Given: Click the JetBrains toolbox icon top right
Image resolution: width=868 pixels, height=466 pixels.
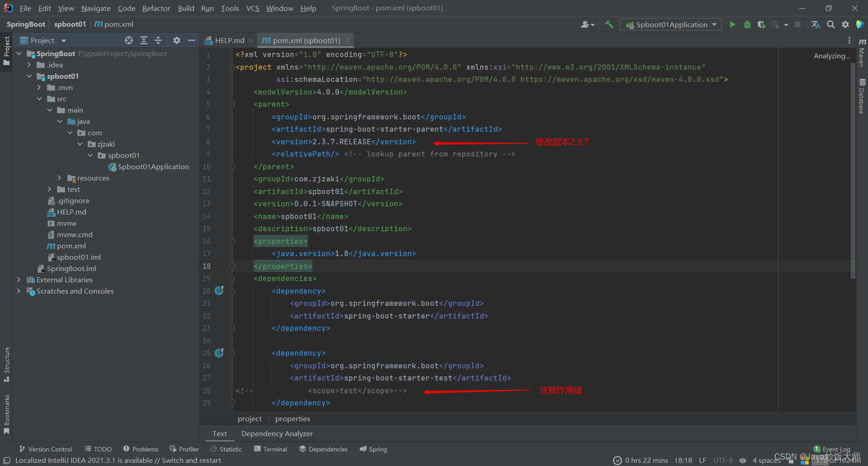Looking at the screenshot, I should click(x=860, y=24).
